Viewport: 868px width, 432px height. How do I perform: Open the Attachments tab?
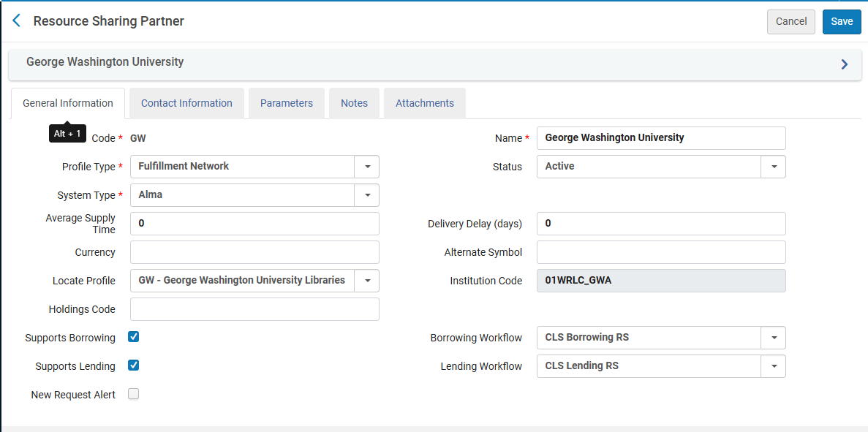point(425,103)
